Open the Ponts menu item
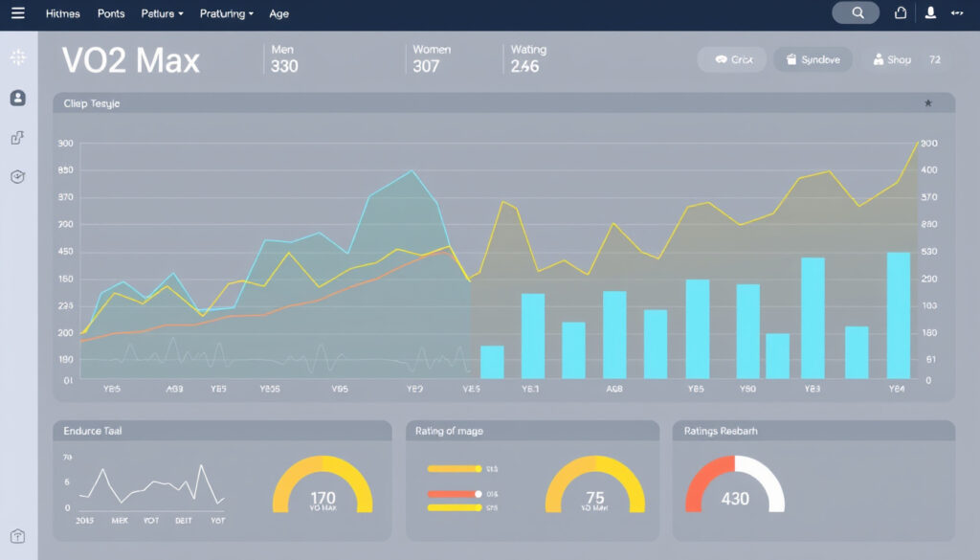 [x=111, y=13]
